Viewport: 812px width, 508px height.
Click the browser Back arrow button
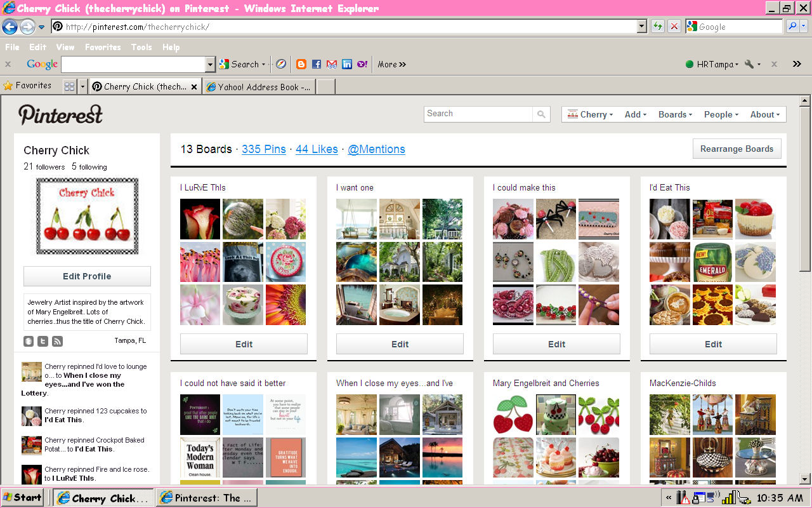10,27
